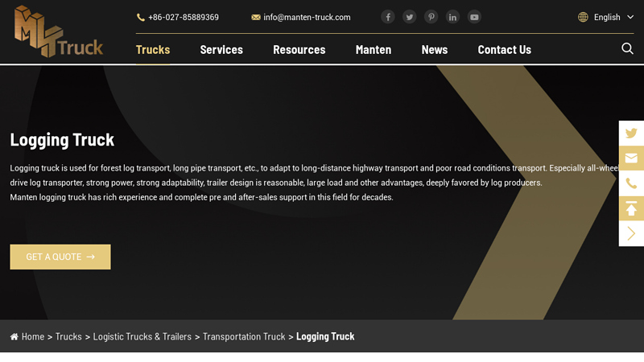Click the Manten Truck logo
Image resolution: width=644 pixels, height=362 pixels.
(58, 32)
